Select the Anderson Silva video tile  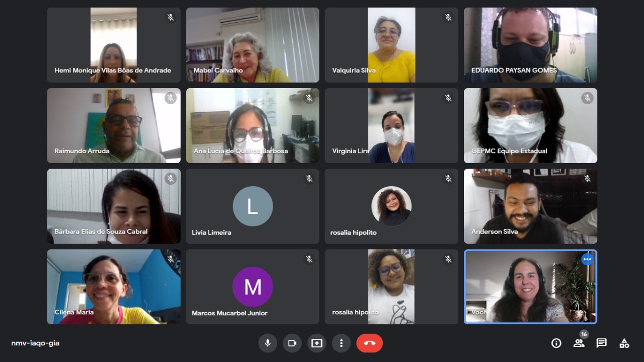point(530,206)
